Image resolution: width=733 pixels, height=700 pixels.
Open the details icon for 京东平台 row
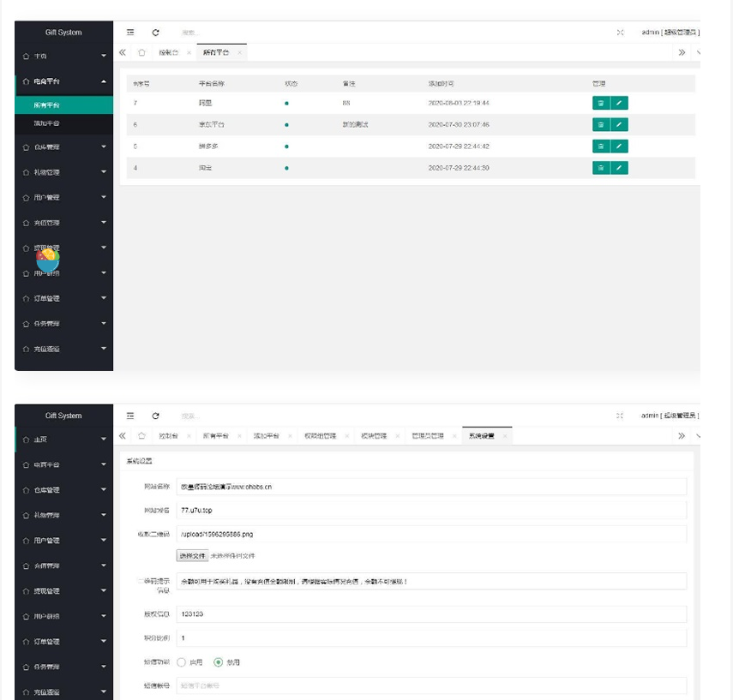[601, 125]
